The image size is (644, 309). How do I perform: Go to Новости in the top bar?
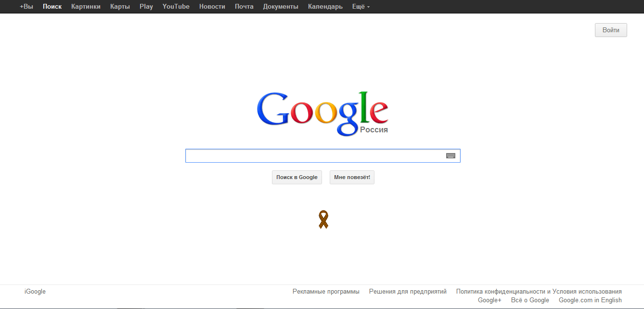(212, 7)
